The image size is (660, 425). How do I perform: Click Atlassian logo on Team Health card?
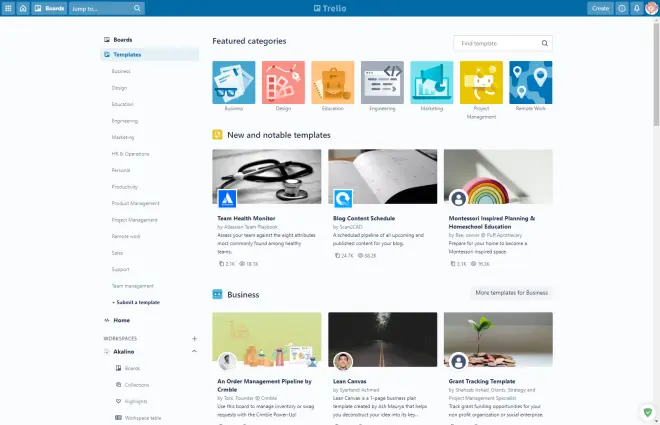click(227, 199)
